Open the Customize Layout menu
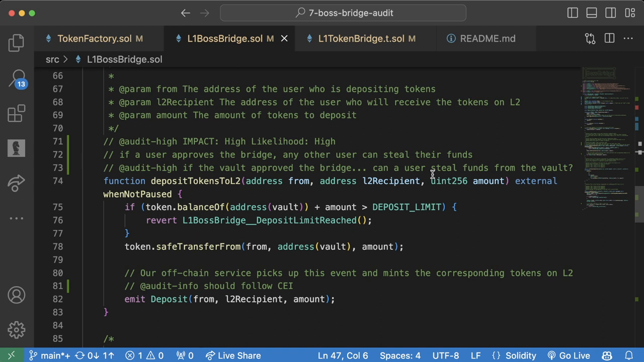644x362 pixels. point(630,13)
